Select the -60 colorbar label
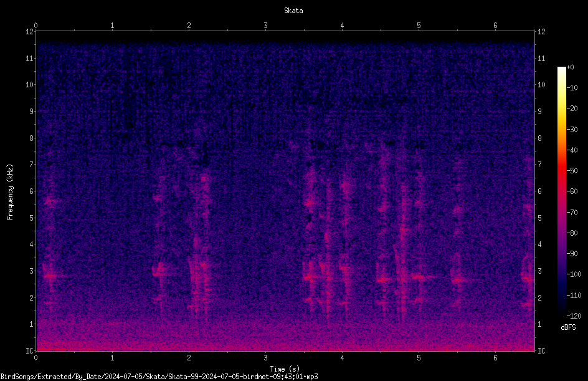 point(572,191)
